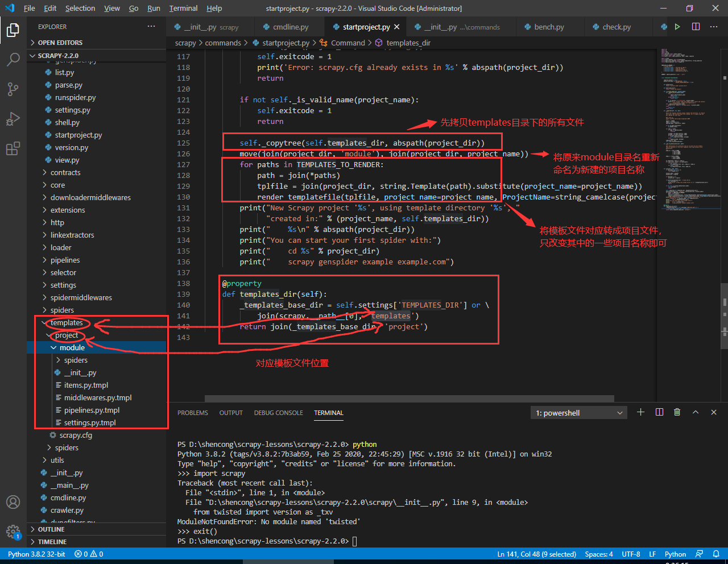Change indentation via Spaces: 4
This screenshot has height=564, width=728.
(x=599, y=554)
